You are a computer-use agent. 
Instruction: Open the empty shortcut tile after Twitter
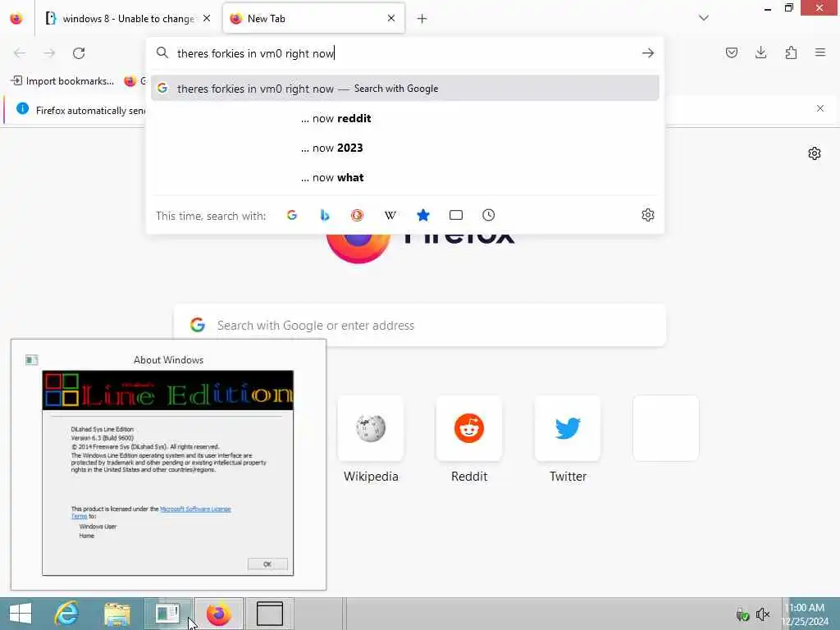[x=666, y=428]
